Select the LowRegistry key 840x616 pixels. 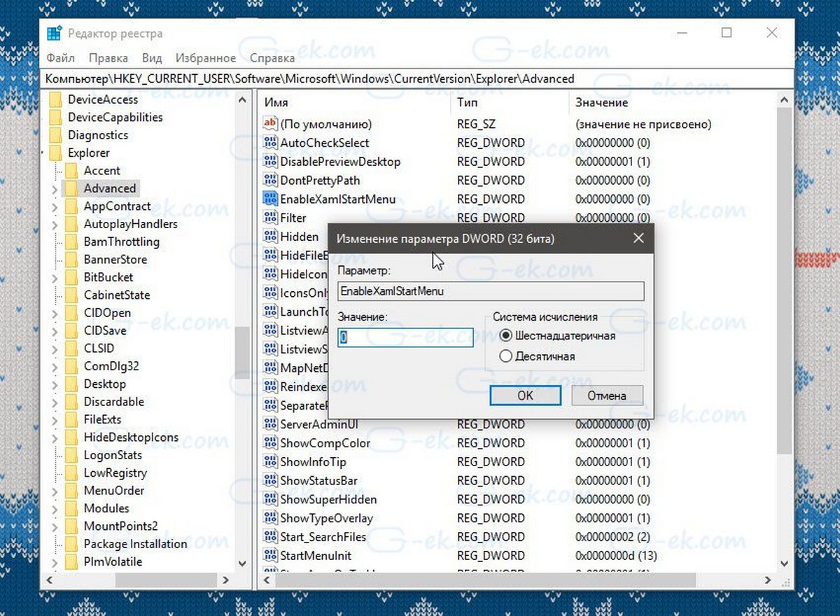pyautogui.click(x=115, y=473)
